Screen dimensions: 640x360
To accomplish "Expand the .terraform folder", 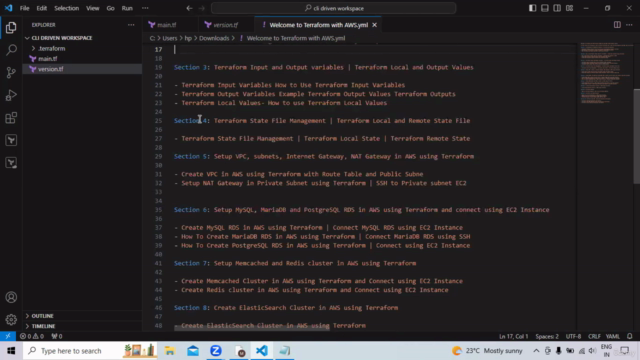I will [51, 48].
